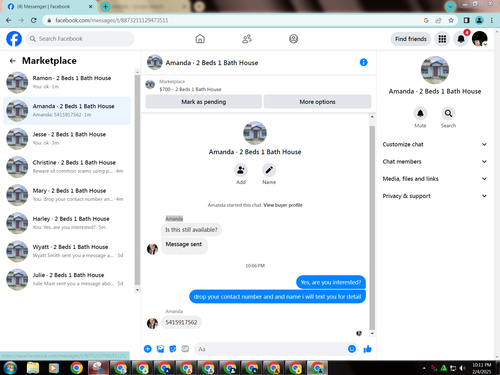Select the 5415917562 message bubble

click(181, 322)
